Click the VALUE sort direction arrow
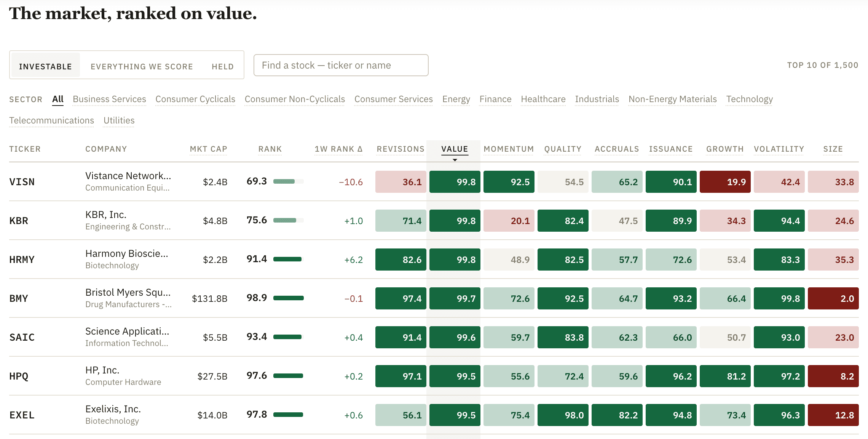This screenshot has height=439, width=868. tap(455, 160)
